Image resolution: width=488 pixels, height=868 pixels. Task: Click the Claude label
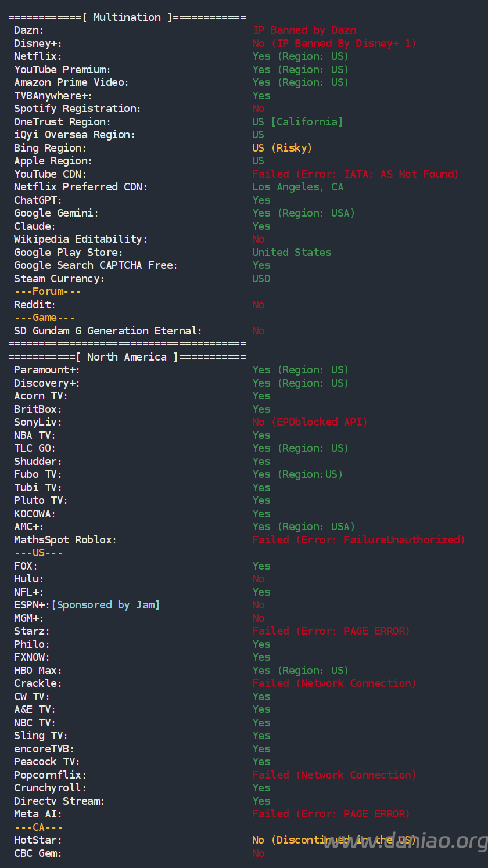[35, 226]
